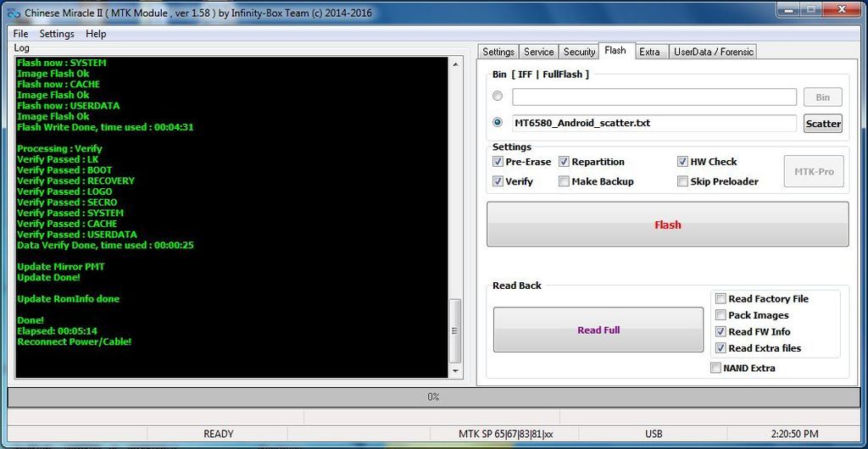The height and width of the screenshot is (449, 868).
Task: Click the 'Update Mirror PMT' log line
Action: [x=61, y=267]
